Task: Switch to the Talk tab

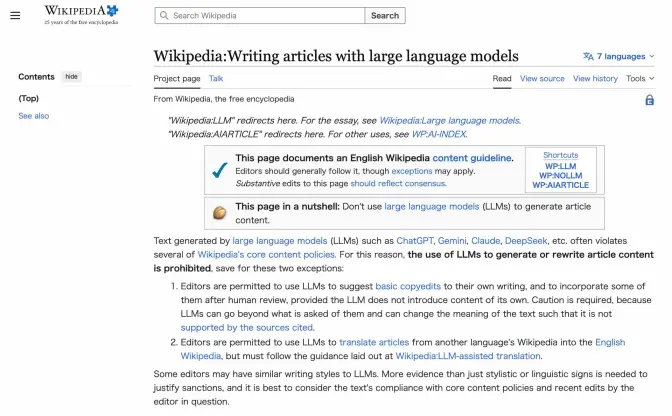Action: pyautogui.click(x=216, y=78)
